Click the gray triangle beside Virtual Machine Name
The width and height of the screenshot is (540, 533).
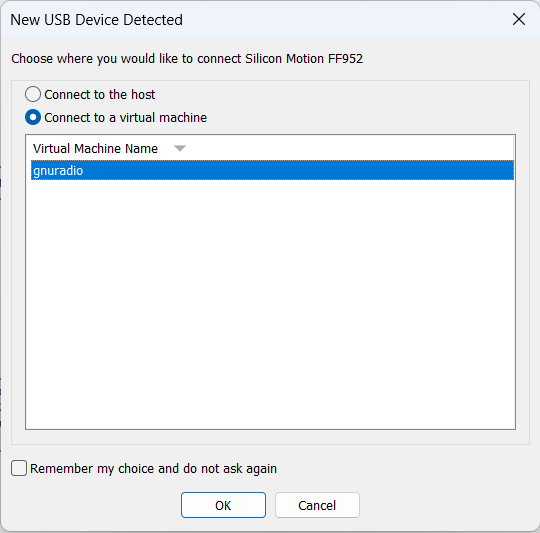coord(179,148)
